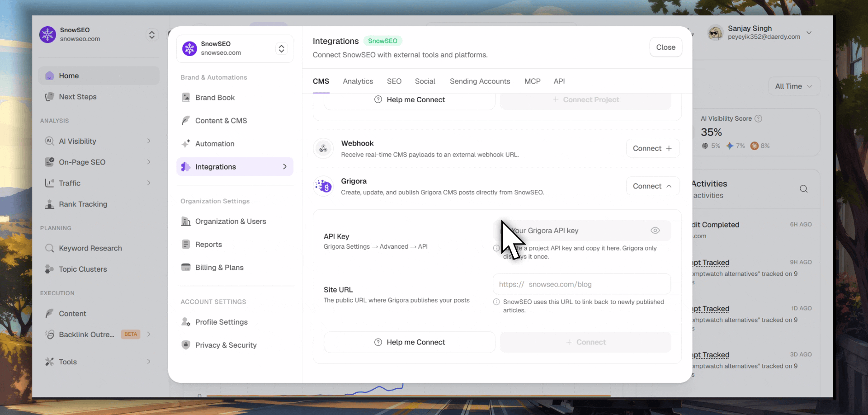Switch to the MCP tab
Image resolution: width=868 pixels, height=415 pixels.
tap(532, 81)
